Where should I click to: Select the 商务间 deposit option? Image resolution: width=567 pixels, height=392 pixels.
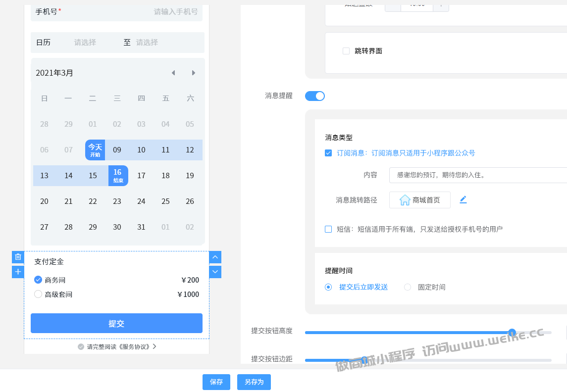(x=38, y=280)
